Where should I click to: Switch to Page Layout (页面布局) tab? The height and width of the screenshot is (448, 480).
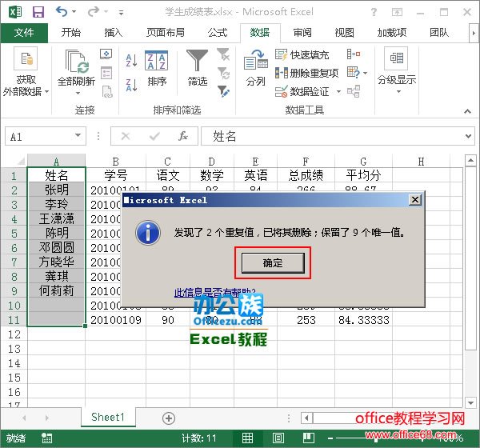tap(166, 33)
